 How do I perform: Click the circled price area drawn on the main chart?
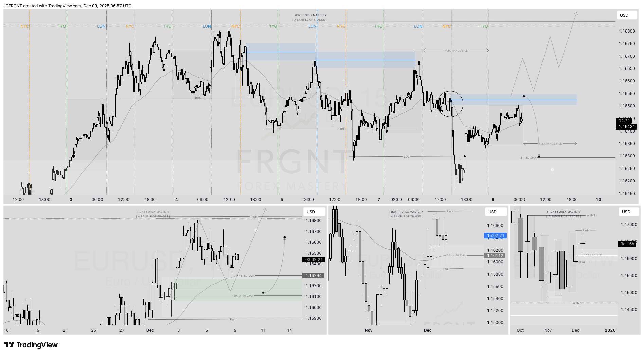[x=450, y=104]
